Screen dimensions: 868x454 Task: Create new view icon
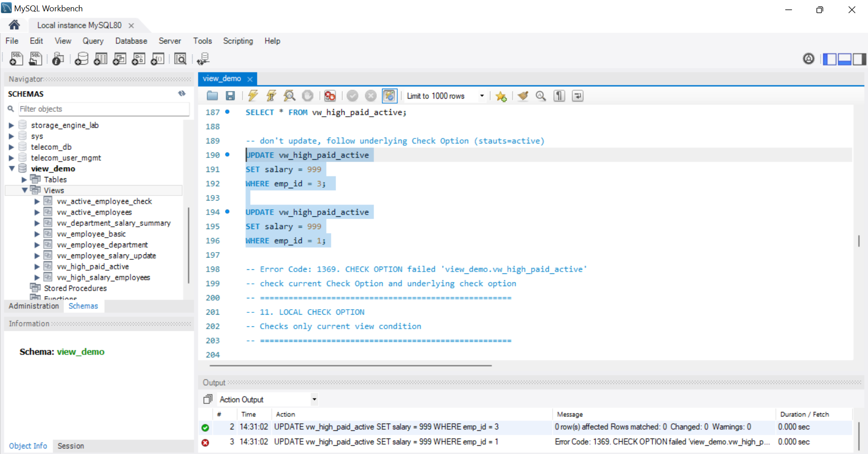tap(119, 59)
